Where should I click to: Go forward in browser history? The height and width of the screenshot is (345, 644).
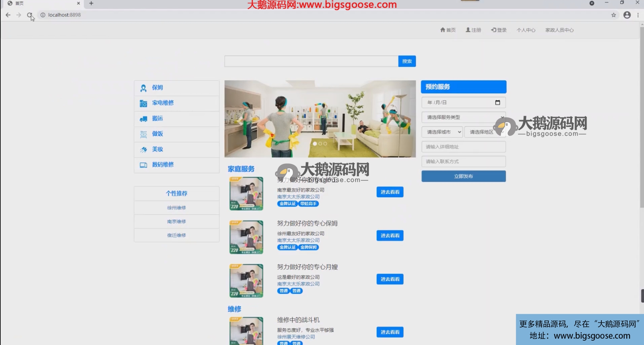pyautogui.click(x=19, y=15)
